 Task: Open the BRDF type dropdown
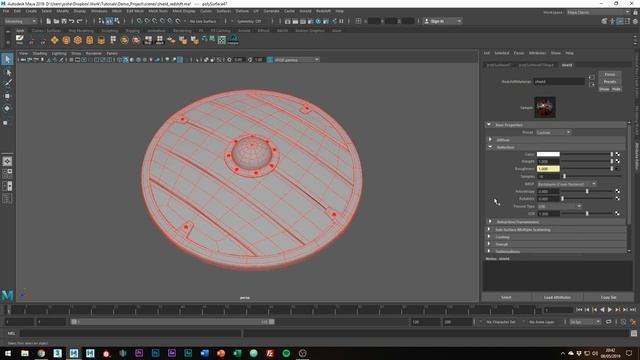point(567,184)
